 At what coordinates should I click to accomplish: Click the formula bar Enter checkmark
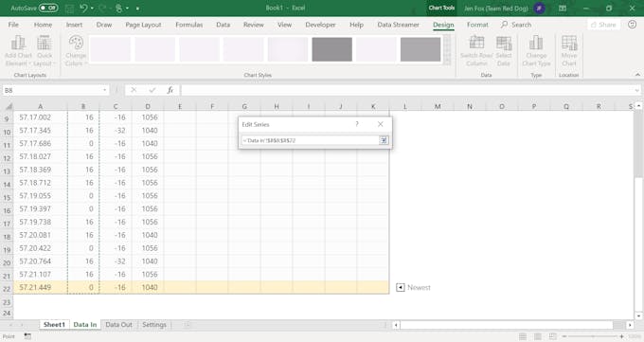tap(152, 90)
